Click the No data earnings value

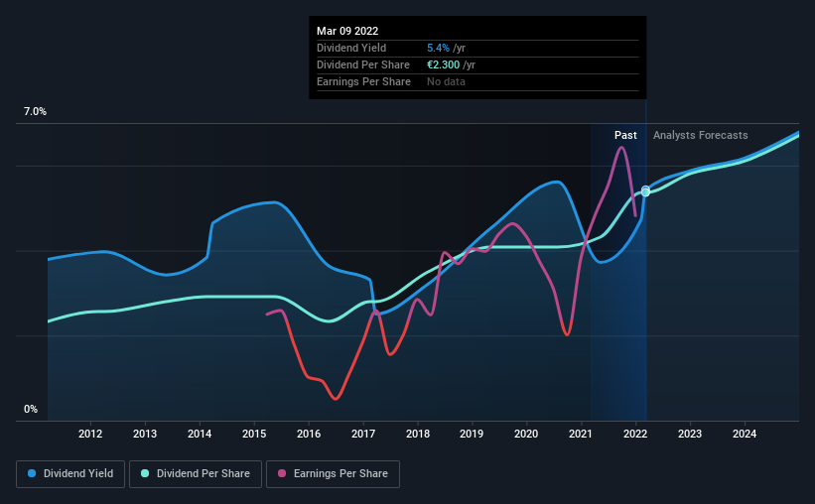tap(446, 81)
